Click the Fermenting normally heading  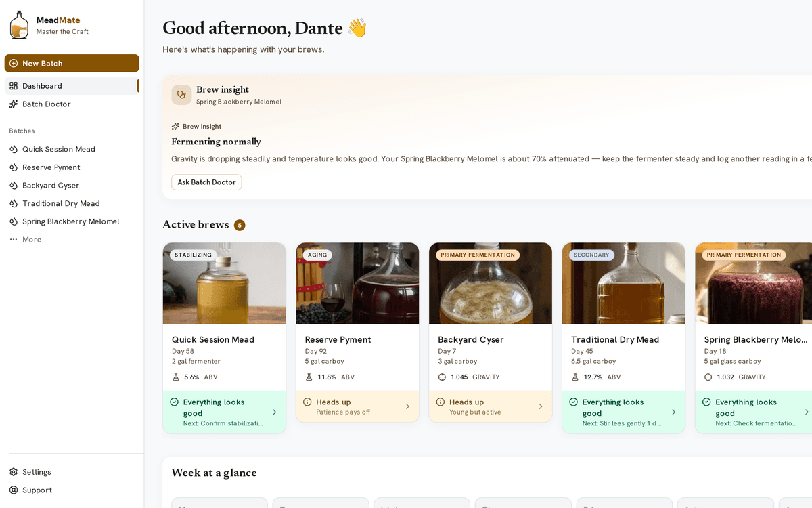click(216, 142)
